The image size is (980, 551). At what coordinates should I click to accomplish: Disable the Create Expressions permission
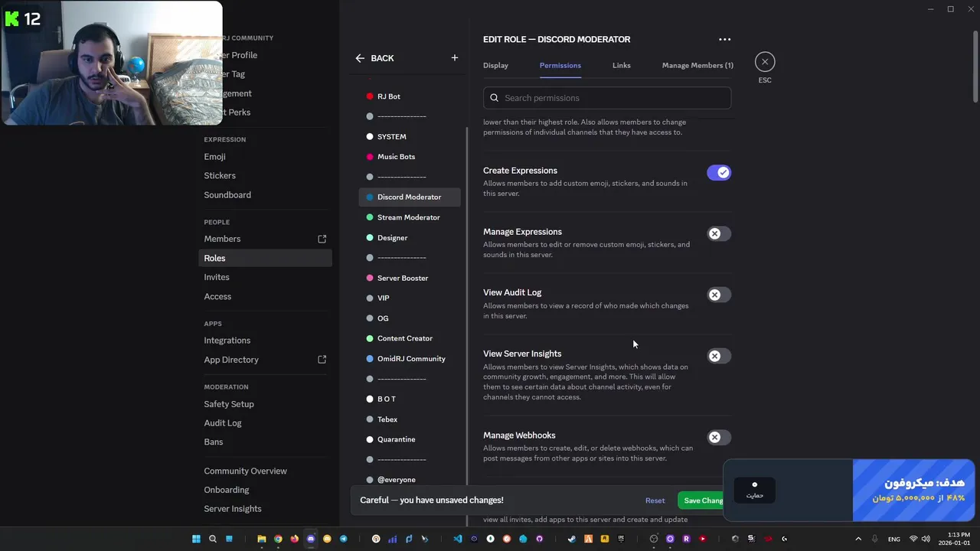click(x=719, y=173)
